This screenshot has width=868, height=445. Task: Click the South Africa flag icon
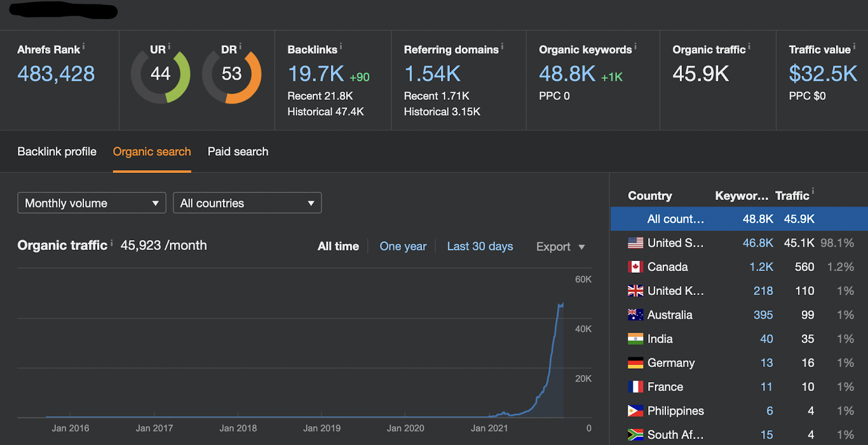pos(635,435)
